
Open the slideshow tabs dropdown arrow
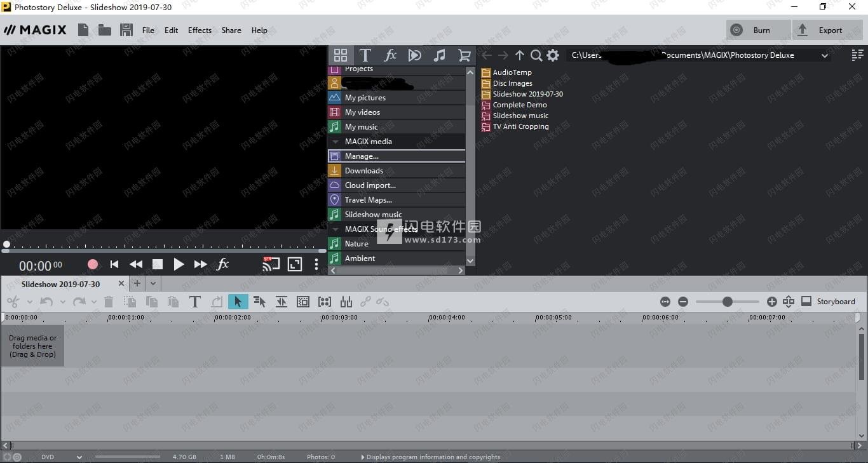coord(153,283)
